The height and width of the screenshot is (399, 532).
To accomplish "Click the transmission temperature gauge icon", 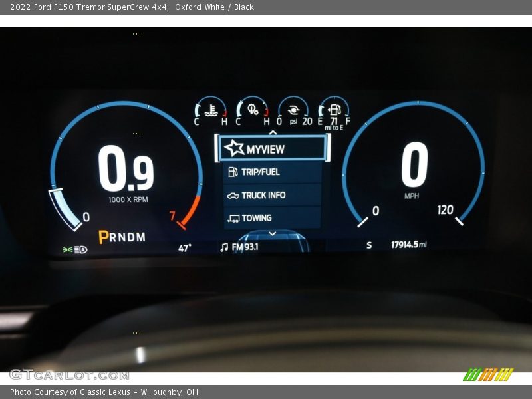I will point(253,110).
